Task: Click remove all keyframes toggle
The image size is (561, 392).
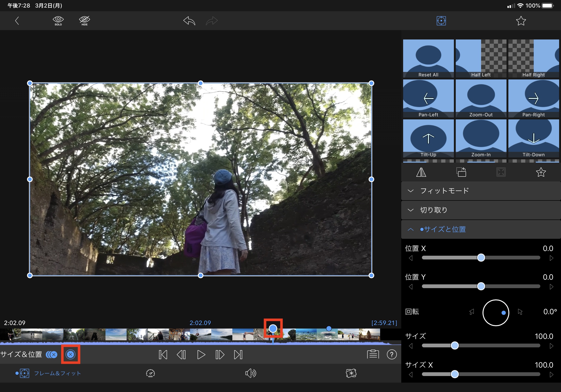Action: click(x=51, y=354)
